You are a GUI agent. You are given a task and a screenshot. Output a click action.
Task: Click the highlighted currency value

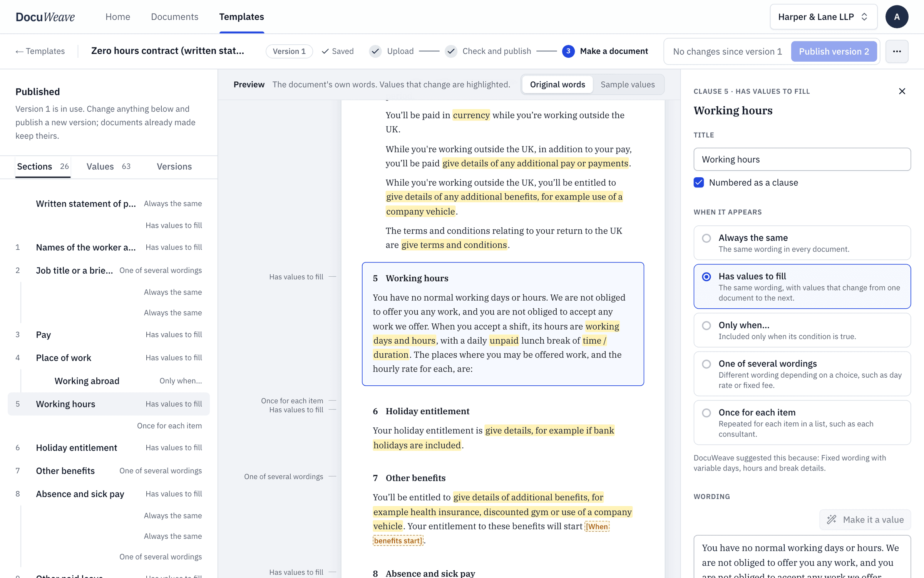[471, 115]
